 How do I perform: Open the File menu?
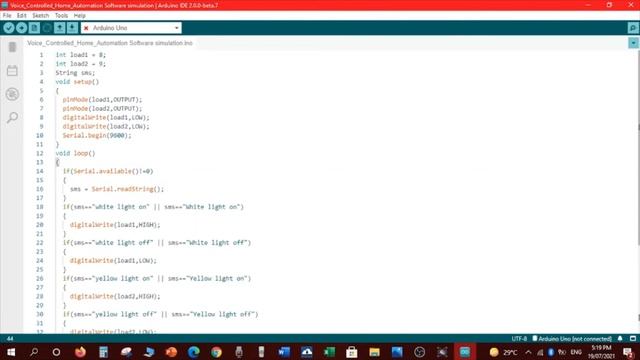7,16
